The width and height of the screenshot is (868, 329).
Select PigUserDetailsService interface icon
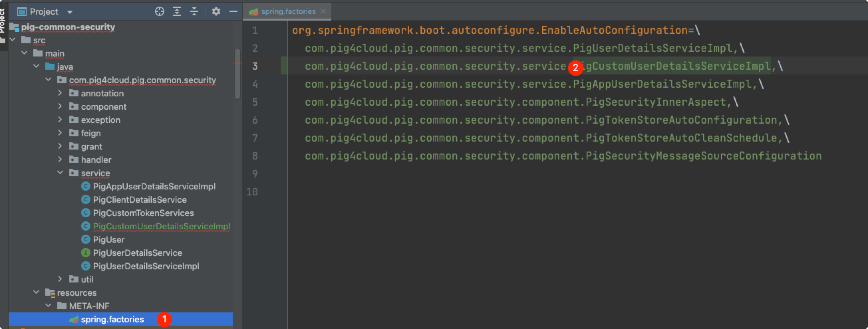(85, 253)
